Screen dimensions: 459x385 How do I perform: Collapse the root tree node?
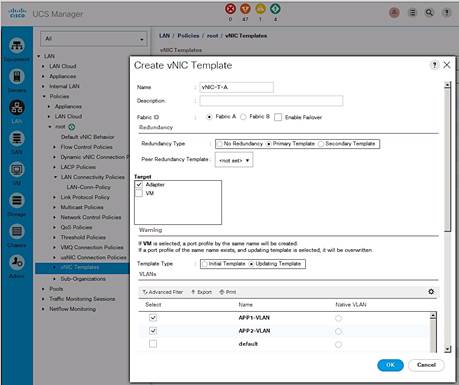coord(50,127)
